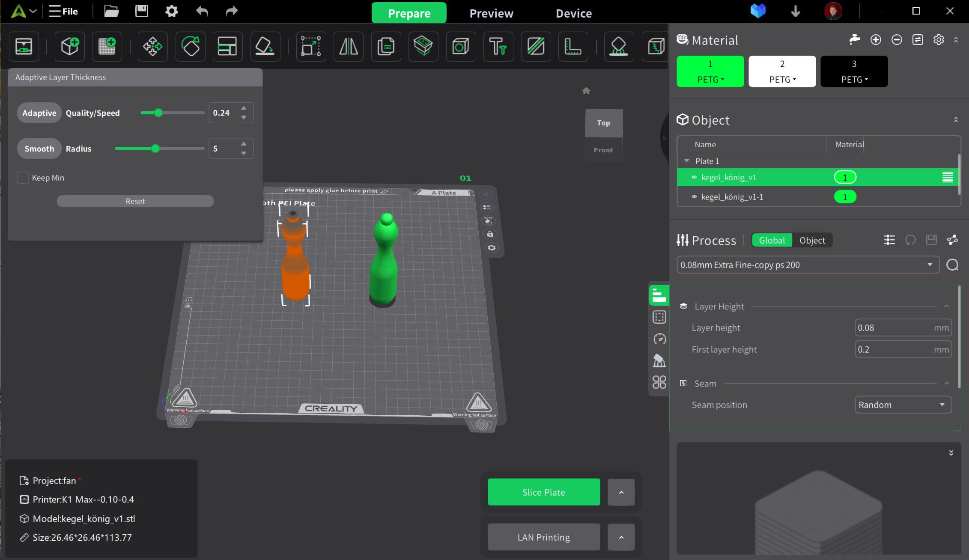This screenshot has width=969, height=560.
Task: Collapse the Plate 1 tree node
Action: tap(687, 161)
